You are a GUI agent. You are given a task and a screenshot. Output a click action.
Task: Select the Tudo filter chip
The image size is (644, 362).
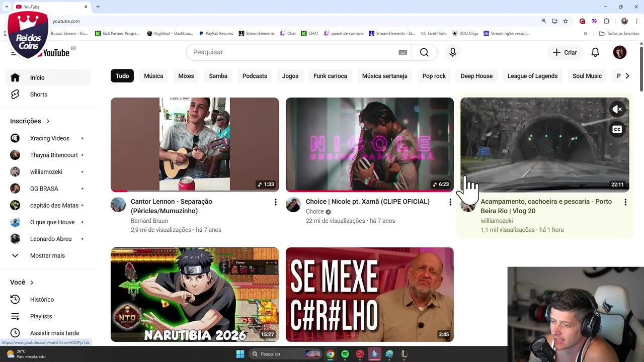(x=122, y=76)
